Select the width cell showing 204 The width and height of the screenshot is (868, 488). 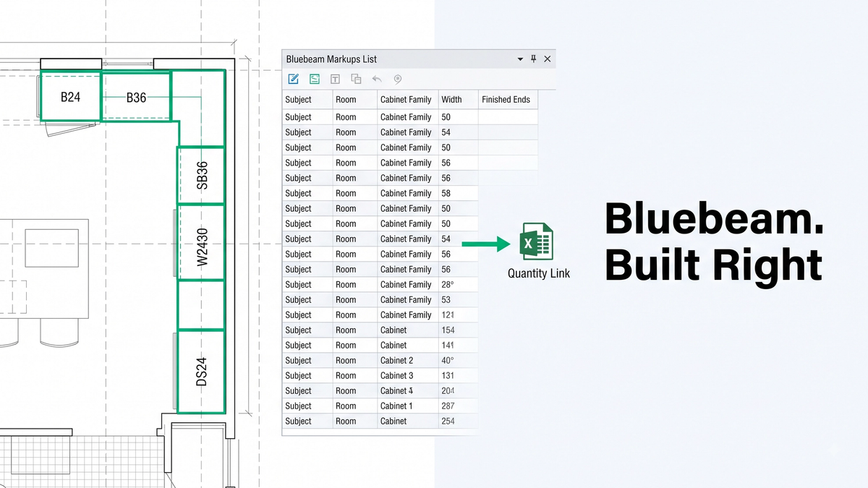point(459,391)
